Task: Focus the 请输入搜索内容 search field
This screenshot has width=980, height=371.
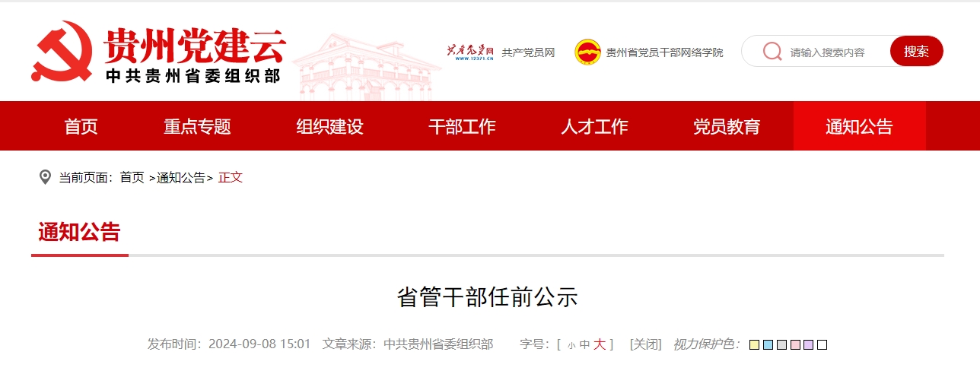Action: tap(835, 52)
